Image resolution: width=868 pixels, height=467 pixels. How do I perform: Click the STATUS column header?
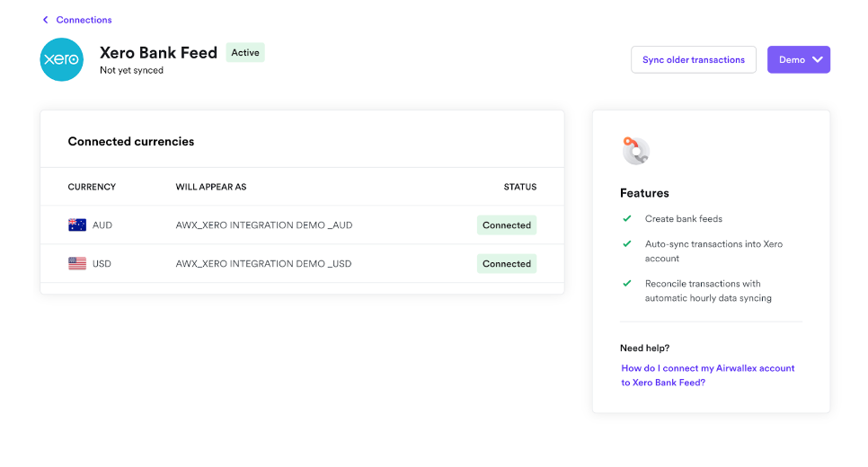click(x=519, y=187)
